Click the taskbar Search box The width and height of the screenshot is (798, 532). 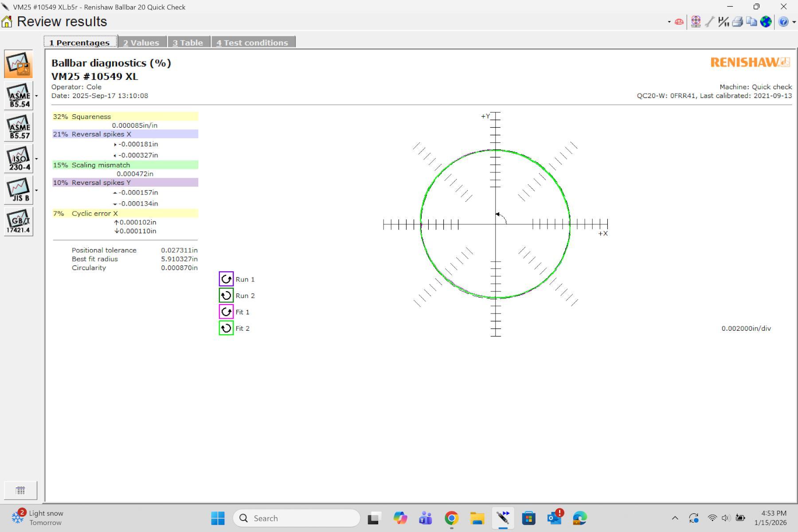point(296,518)
